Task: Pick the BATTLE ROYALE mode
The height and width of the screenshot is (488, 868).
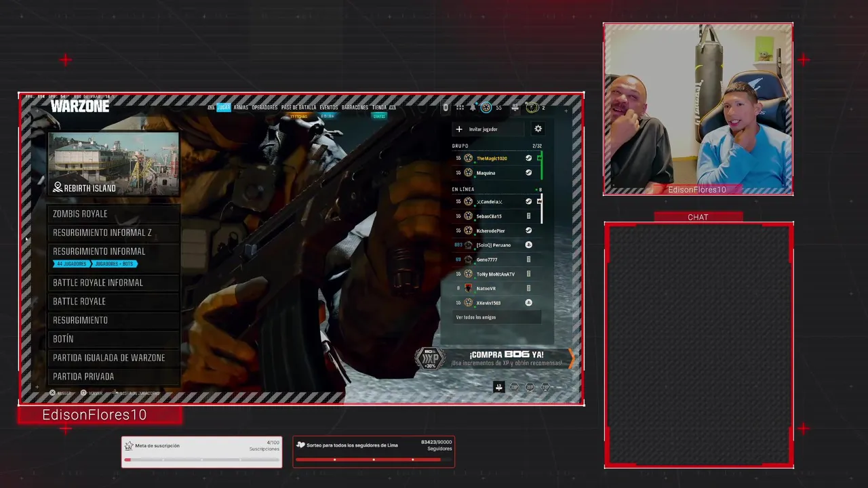Action: click(x=113, y=302)
